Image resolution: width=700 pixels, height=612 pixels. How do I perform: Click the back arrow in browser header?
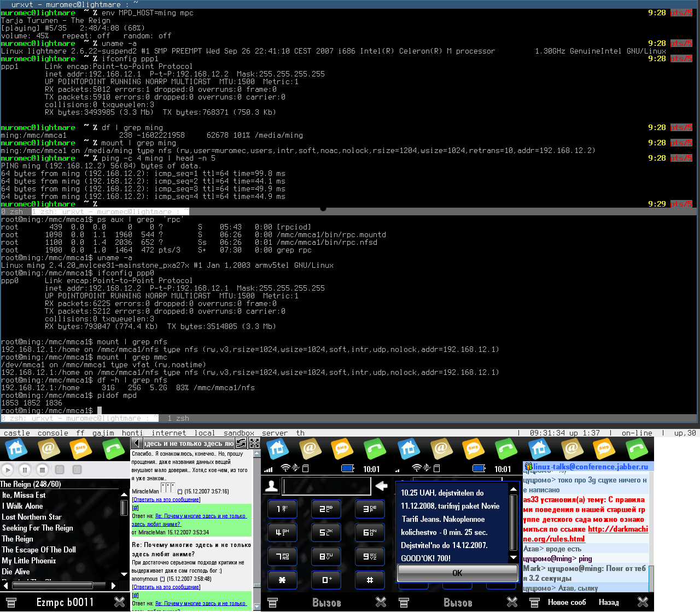point(137,443)
